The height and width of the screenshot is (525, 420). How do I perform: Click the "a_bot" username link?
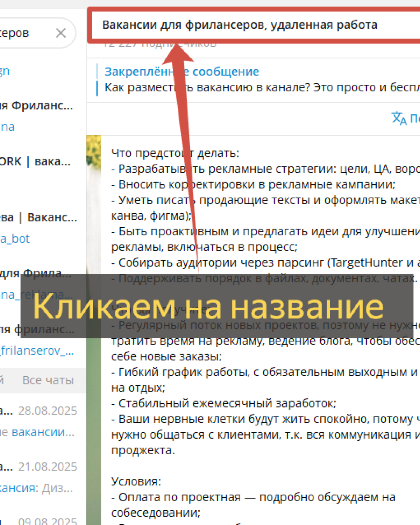point(15,239)
